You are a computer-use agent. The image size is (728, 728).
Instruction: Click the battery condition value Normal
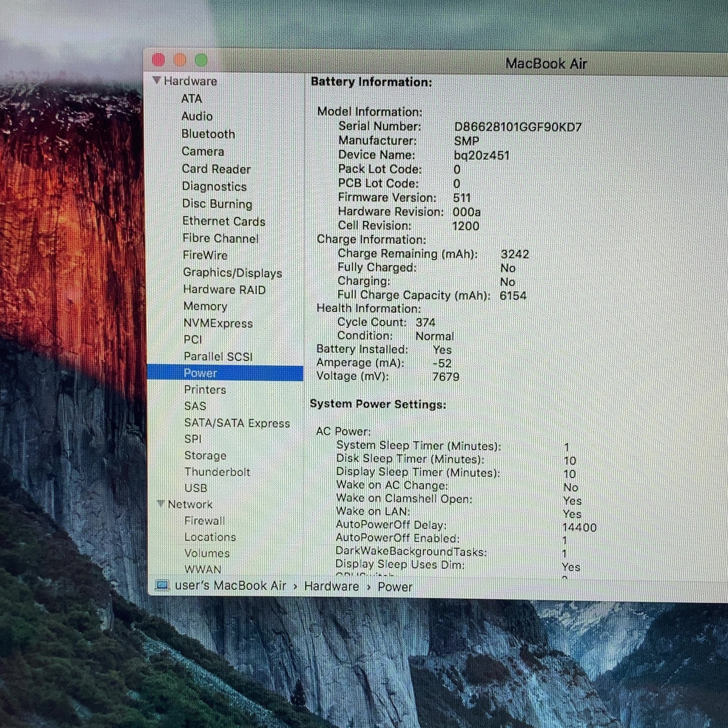tap(434, 336)
